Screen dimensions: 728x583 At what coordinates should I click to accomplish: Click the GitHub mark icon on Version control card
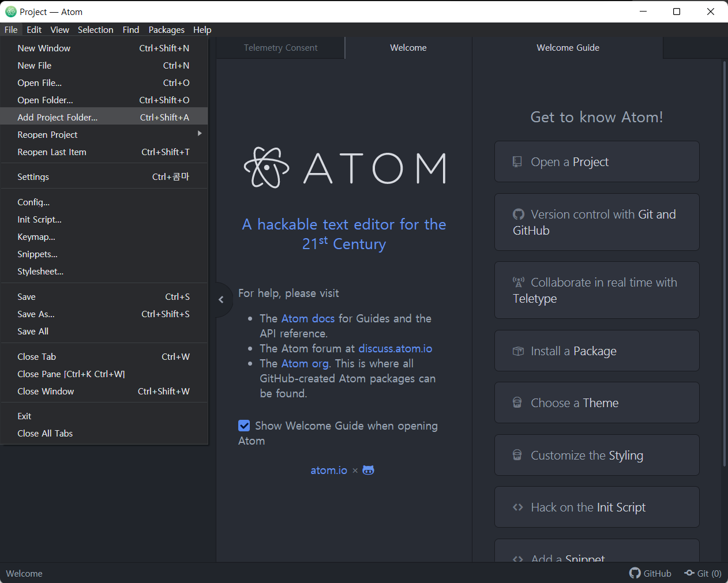(519, 215)
